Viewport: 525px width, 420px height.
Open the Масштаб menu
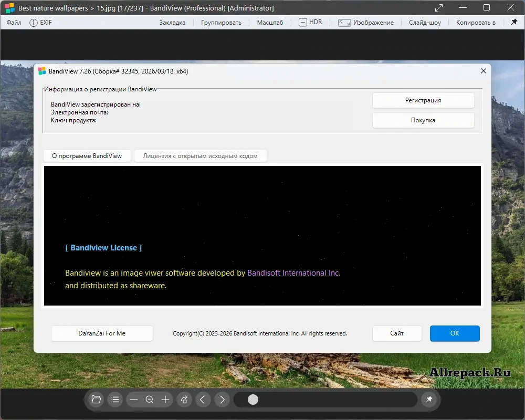click(x=270, y=23)
